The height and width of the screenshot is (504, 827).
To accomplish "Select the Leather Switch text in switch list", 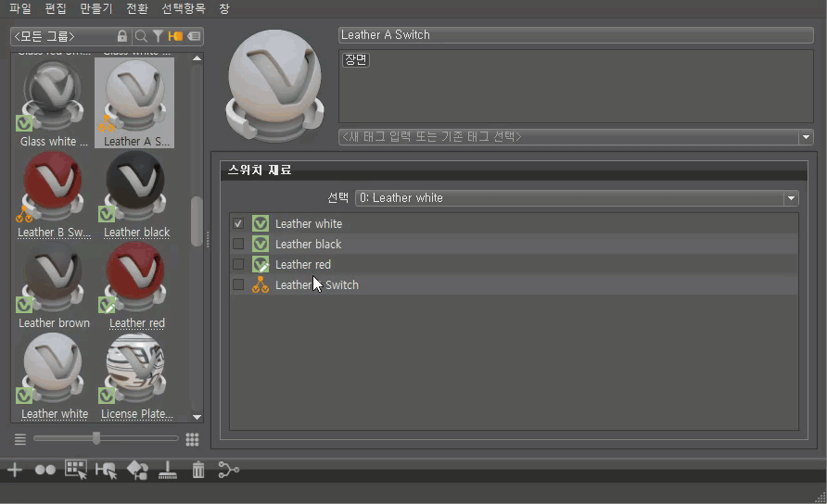I will pyautogui.click(x=316, y=284).
